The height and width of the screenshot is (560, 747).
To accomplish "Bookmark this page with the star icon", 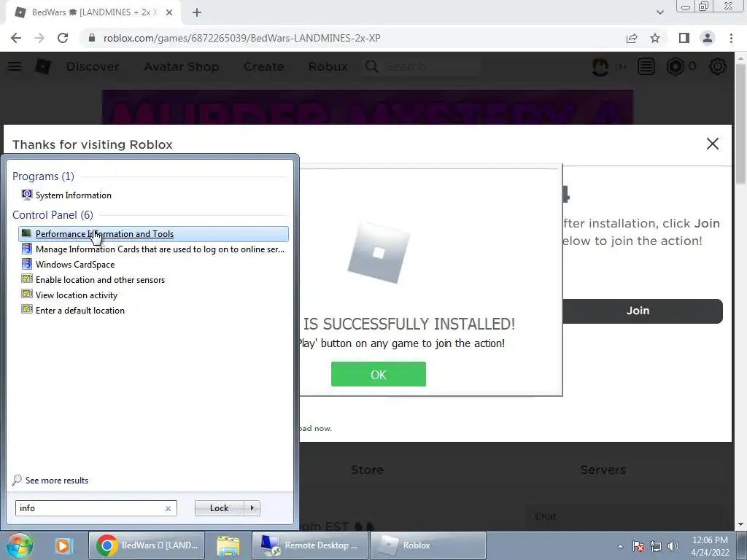I will pyautogui.click(x=655, y=38).
